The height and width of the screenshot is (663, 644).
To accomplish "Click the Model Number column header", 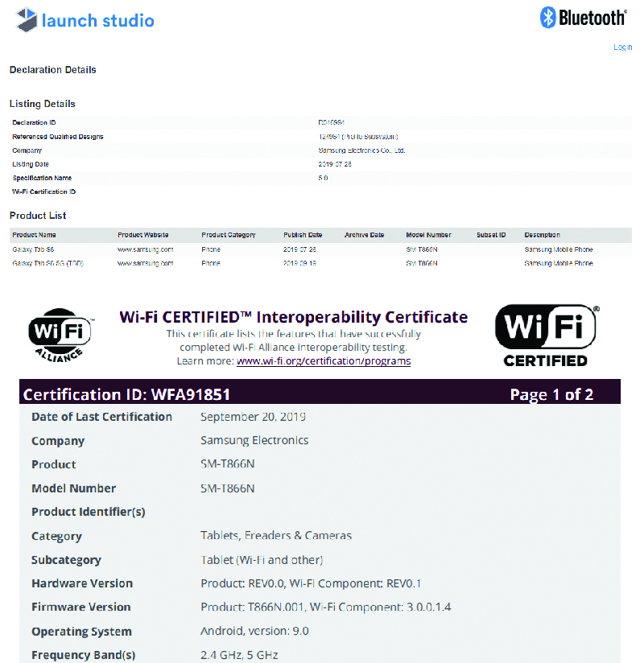I will [428, 235].
